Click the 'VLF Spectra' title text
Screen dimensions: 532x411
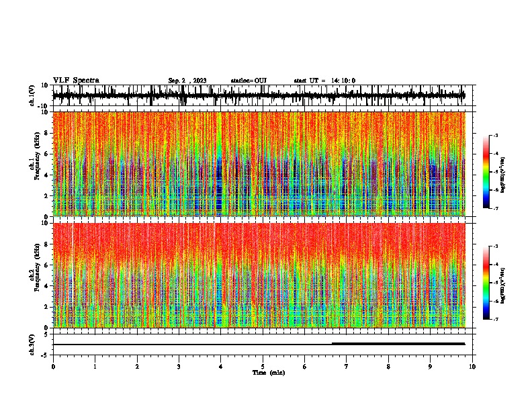76,81
